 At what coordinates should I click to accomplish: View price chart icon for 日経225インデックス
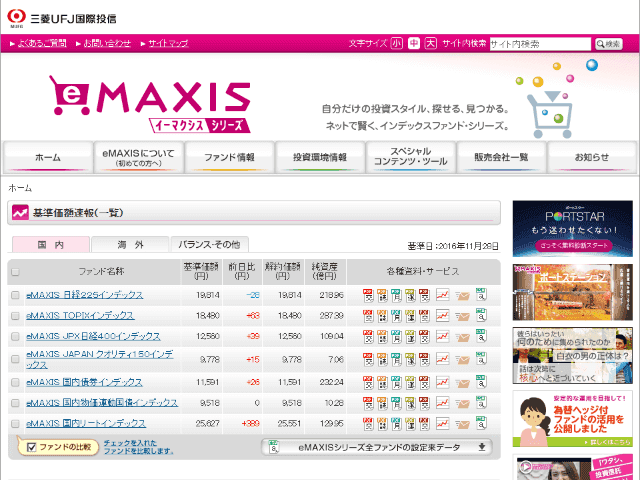click(x=442, y=294)
